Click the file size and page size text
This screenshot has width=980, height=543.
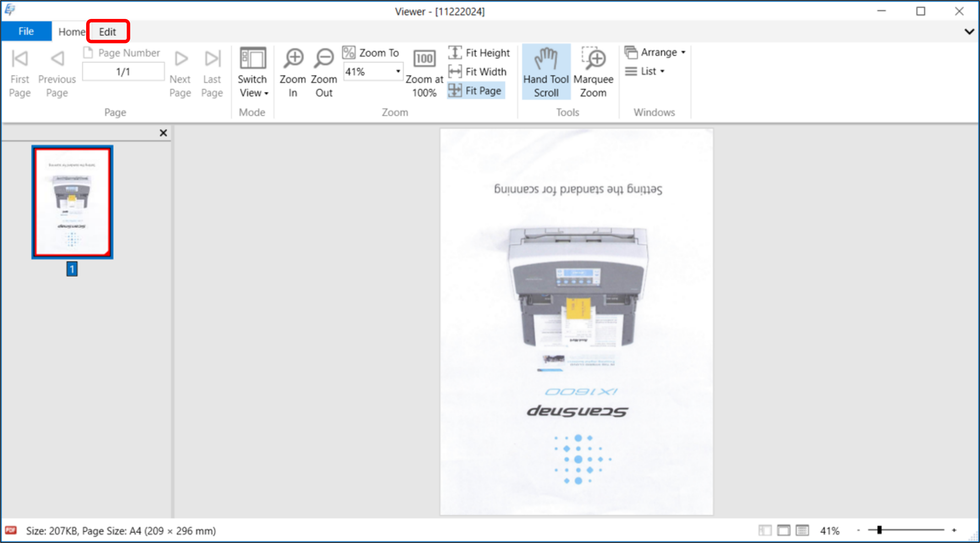click(x=121, y=530)
